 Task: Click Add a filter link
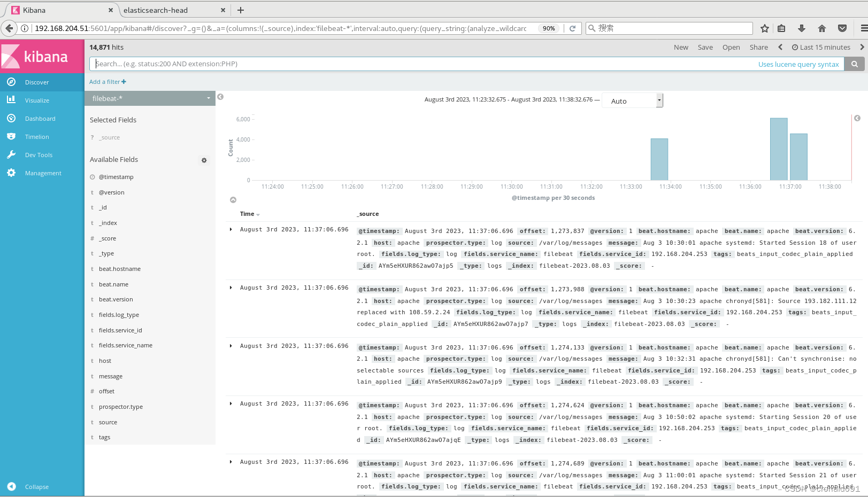coord(107,82)
